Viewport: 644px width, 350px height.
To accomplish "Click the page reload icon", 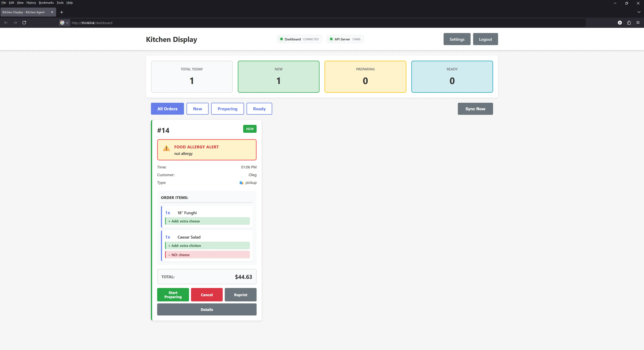I will (x=24, y=23).
